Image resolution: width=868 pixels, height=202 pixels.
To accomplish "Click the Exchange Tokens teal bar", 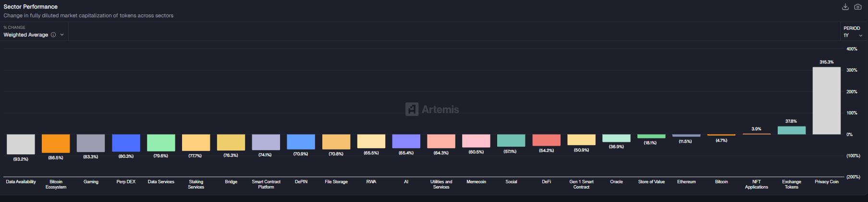I will (x=791, y=130).
